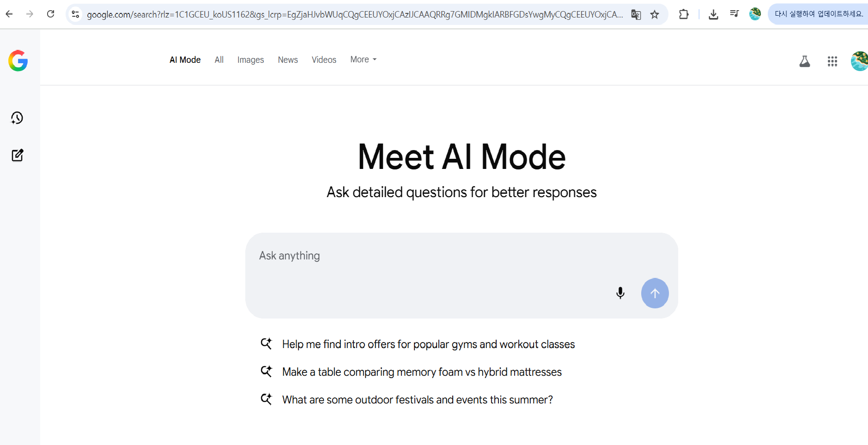Click the microphone voice search icon
The height and width of the screenshot is (445, 868).
620,293
